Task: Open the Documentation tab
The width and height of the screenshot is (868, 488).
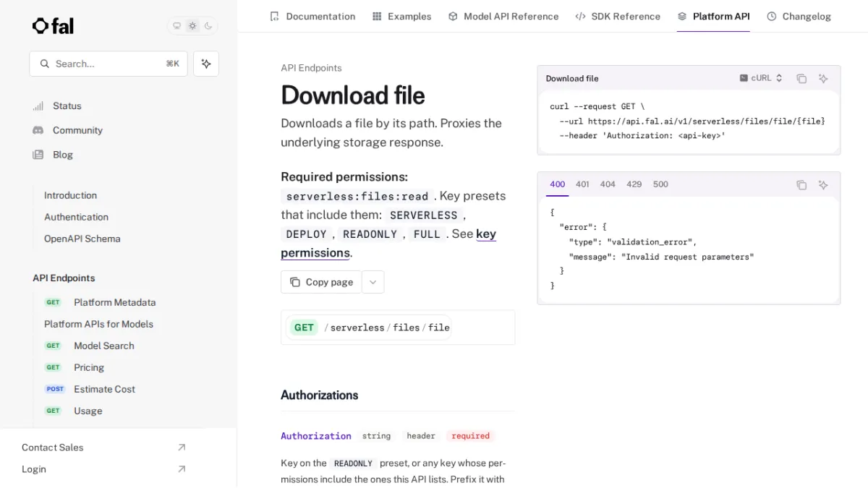Action: (312, 16)
